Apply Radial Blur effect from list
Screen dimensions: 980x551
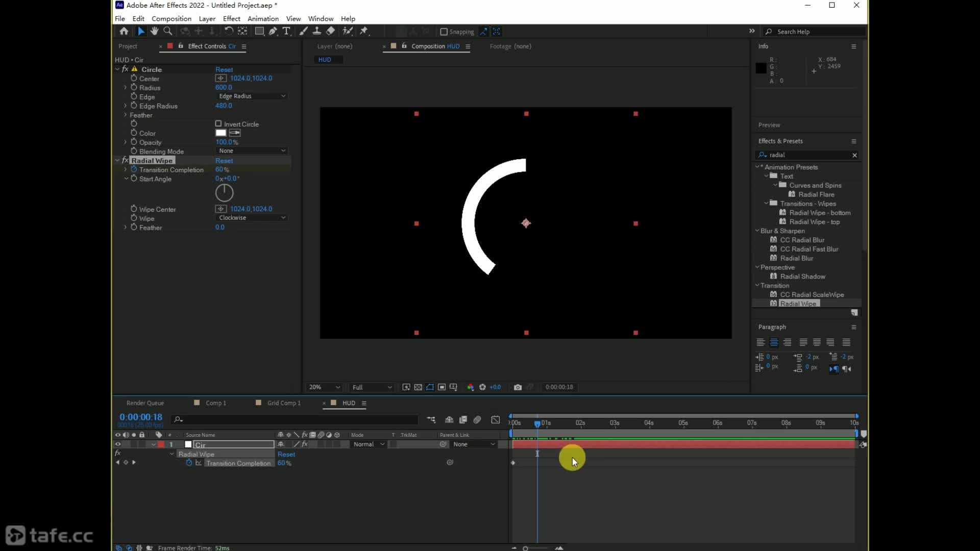pyautogui.click(x=796, y=258)
